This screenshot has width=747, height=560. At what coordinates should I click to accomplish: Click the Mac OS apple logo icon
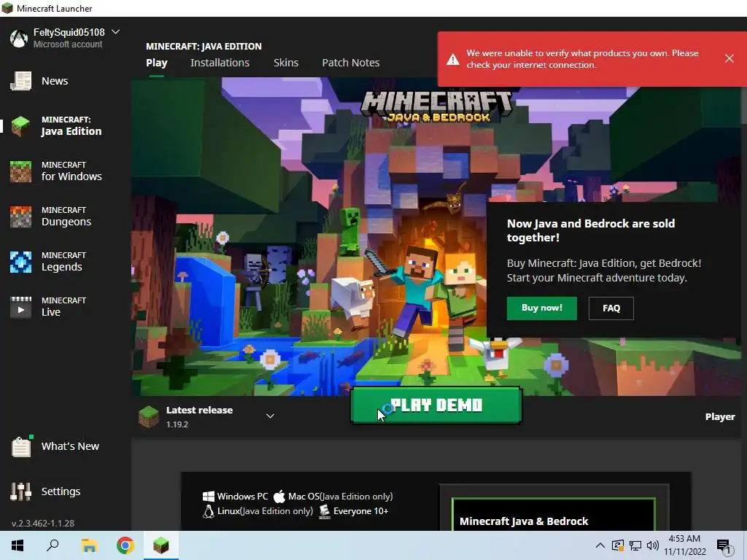[279, 497]
